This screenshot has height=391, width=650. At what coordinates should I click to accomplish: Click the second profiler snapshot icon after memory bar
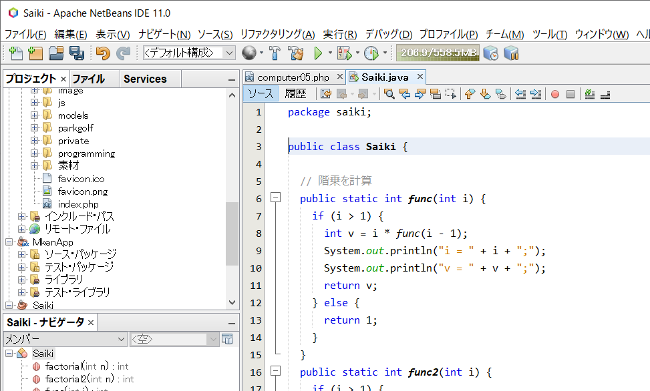(x=512, y=53)
